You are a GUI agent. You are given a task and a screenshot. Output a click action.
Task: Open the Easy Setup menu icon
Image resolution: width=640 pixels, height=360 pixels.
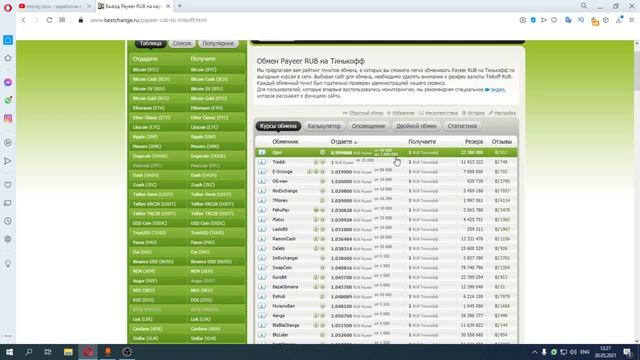tap(631, 20)
